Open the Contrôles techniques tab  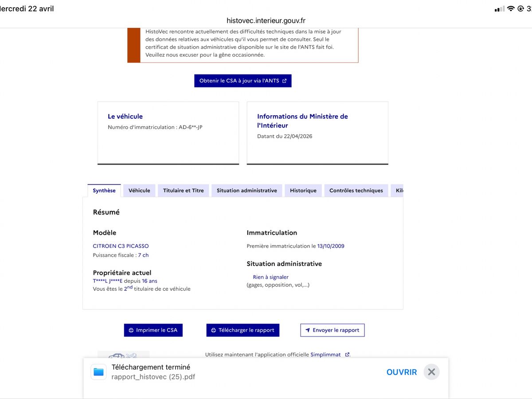356,191
